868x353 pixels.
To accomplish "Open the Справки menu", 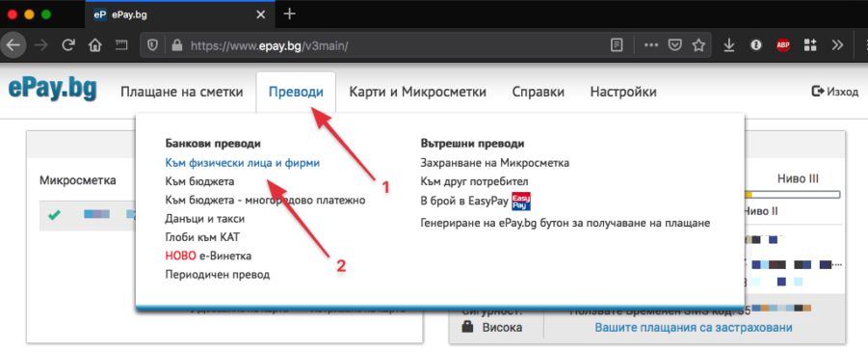I will [539, 92].
